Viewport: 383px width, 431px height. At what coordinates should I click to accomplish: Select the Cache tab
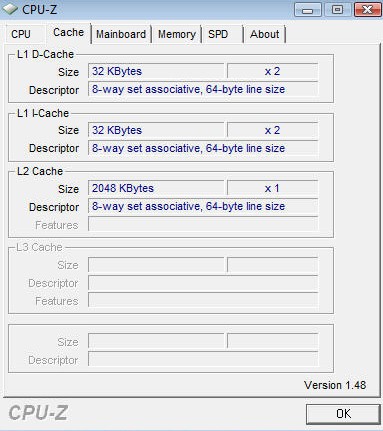tap(68, 32)
